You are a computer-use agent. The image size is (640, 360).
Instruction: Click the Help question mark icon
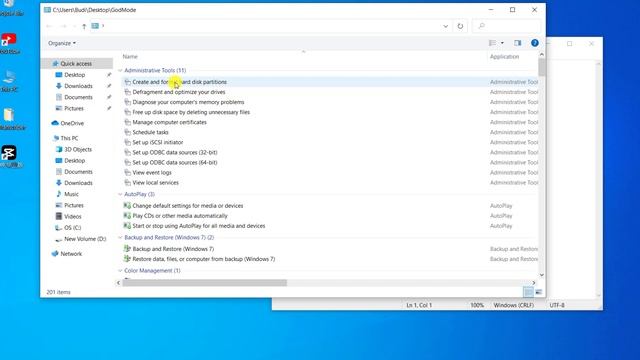pyautogui.click(x=535, y=43)
